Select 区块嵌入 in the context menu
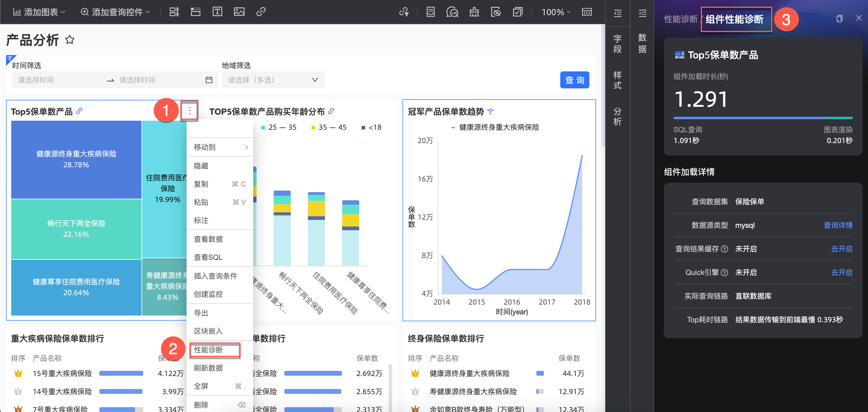 pyautogui.click(x=220, y=331)
